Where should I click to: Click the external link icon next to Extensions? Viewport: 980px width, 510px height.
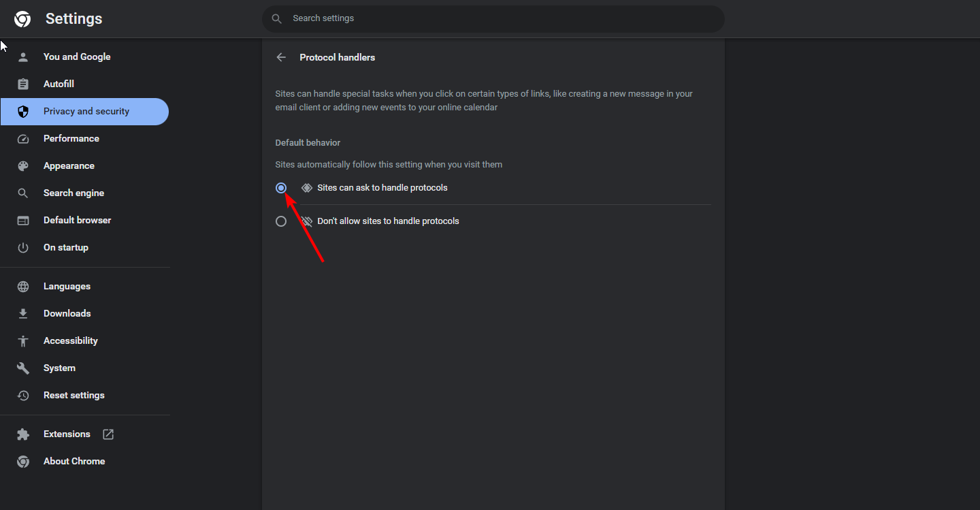click(108, 434)
